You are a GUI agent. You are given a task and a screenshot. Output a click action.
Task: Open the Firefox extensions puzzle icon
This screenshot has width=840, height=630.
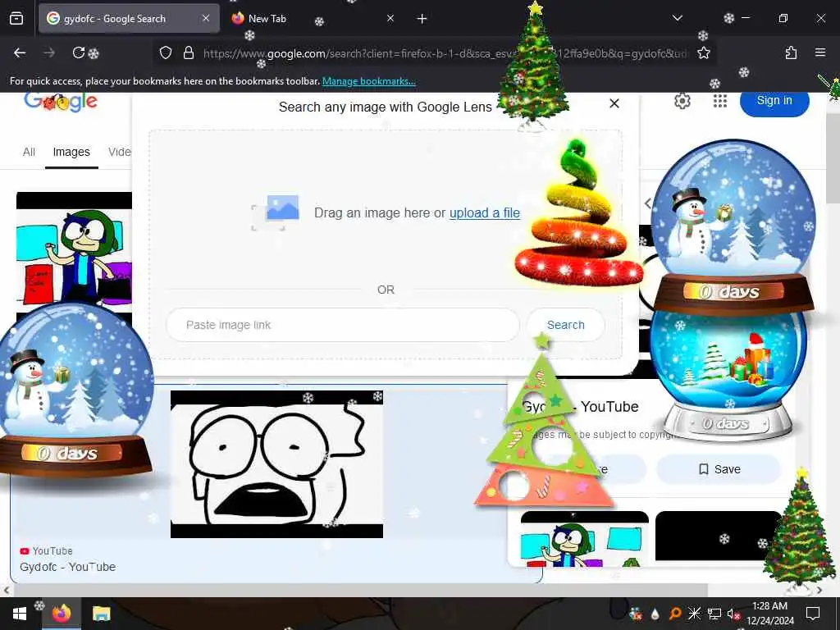pos(791,52)
